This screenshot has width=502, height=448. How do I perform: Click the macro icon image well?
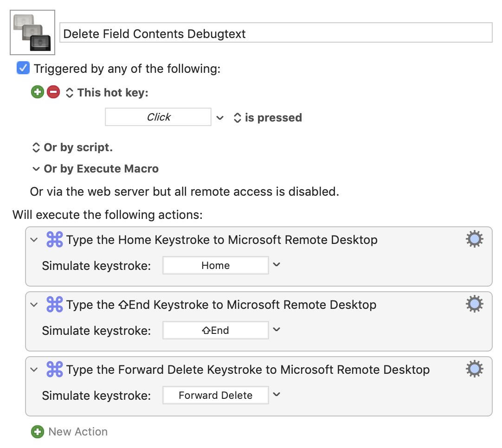[x=32, y=32]
